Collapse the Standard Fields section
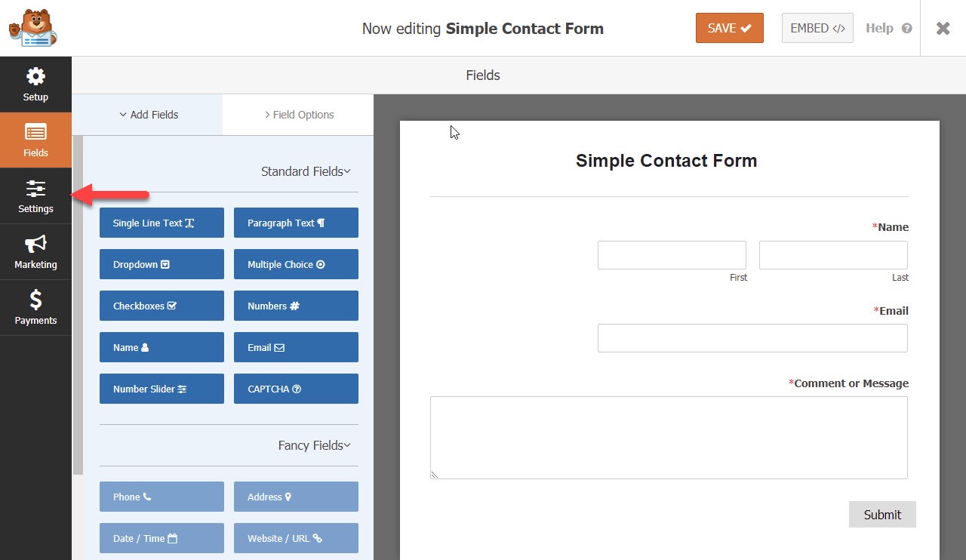The width and height of the screenshot is (966, 560). pos(306,171)
